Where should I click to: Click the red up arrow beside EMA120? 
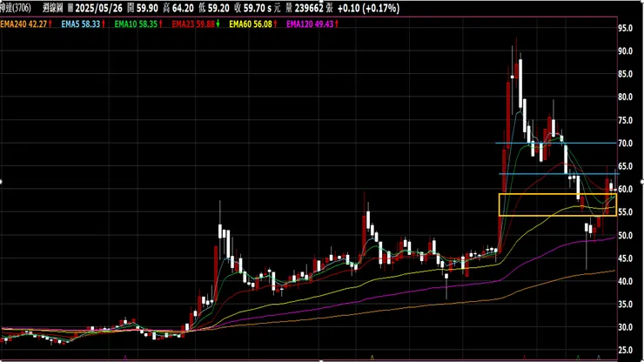click(337, 24)
